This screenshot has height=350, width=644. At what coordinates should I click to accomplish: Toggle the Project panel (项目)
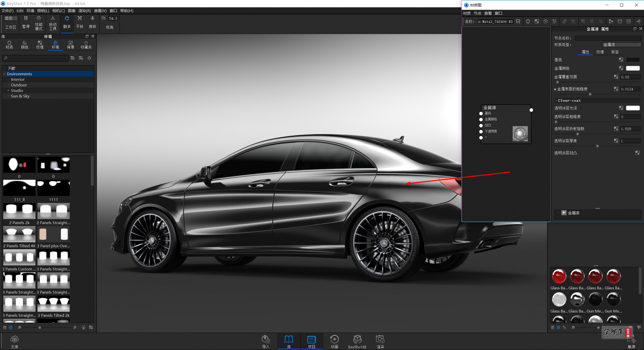[x=312, y=342]
